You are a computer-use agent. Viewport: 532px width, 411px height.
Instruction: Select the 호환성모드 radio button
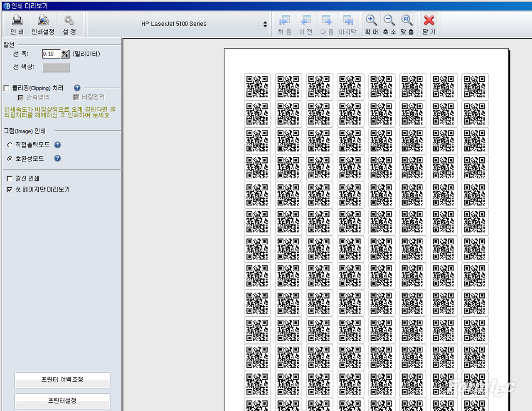tap(10, 159)
